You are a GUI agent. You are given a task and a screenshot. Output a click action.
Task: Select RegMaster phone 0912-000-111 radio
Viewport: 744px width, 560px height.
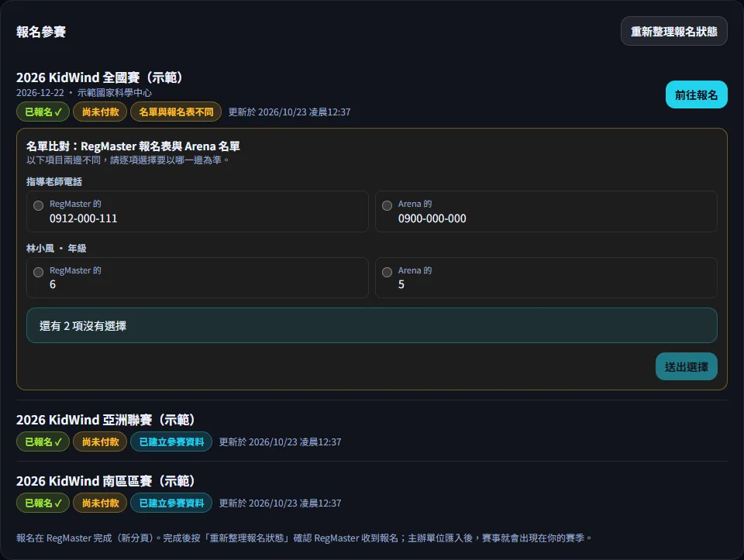[x=39, y=205]
